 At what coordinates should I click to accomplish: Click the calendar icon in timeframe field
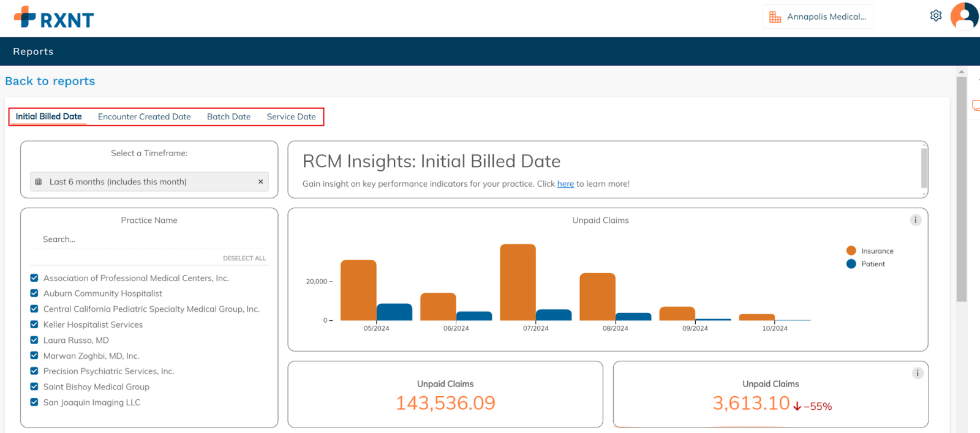[x=39, y=182]
